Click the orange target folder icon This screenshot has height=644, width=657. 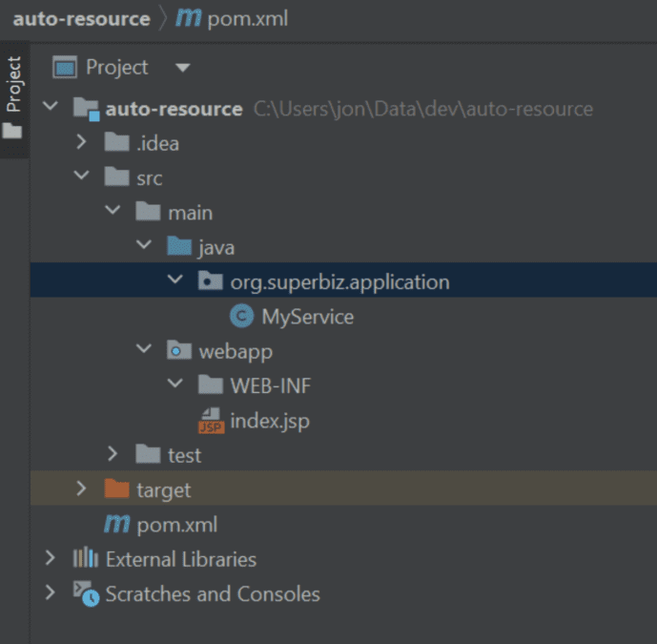click(x=116, y=488)
